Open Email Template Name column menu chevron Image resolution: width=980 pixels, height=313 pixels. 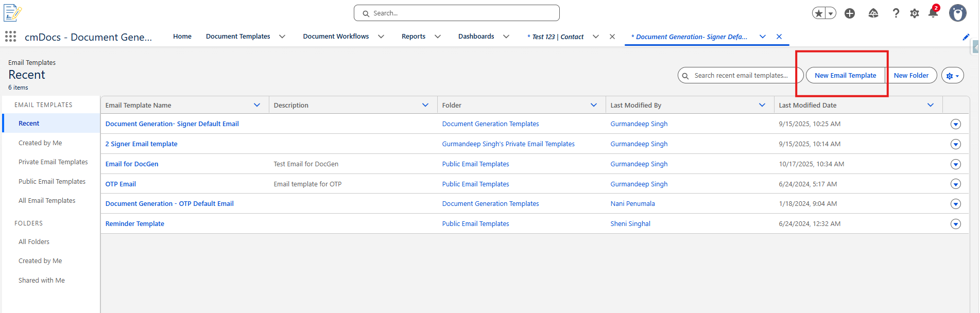257,105
